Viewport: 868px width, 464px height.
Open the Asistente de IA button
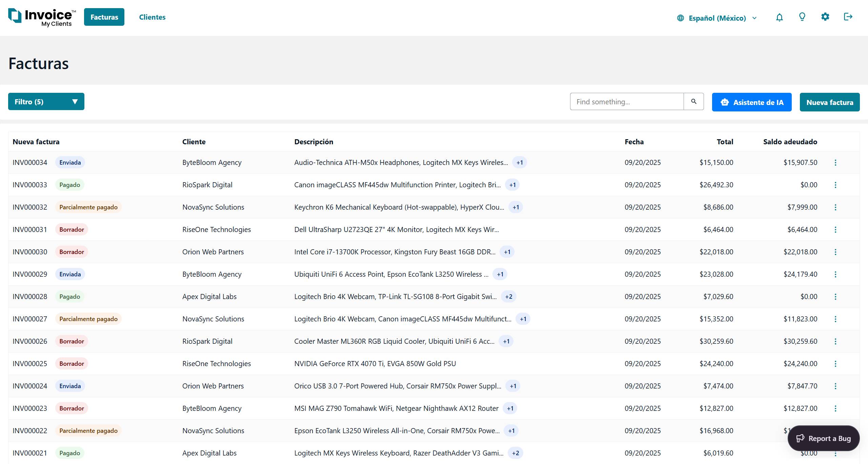[x=751, y=102]
